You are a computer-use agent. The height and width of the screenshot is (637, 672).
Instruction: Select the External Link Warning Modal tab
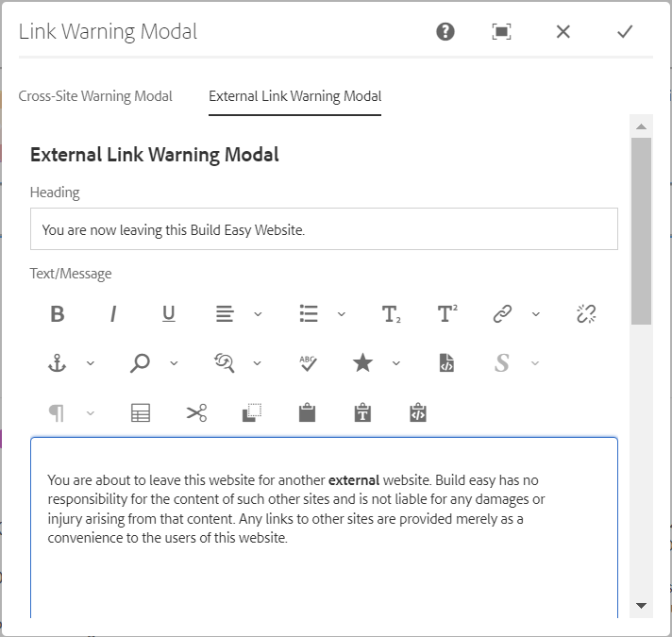point(294,96)
